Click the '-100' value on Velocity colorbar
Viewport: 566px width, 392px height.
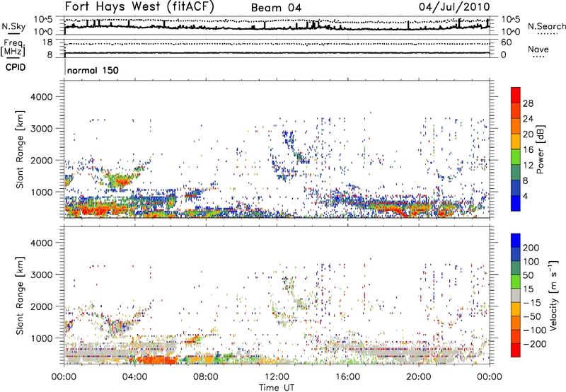(x=534, y=330)
